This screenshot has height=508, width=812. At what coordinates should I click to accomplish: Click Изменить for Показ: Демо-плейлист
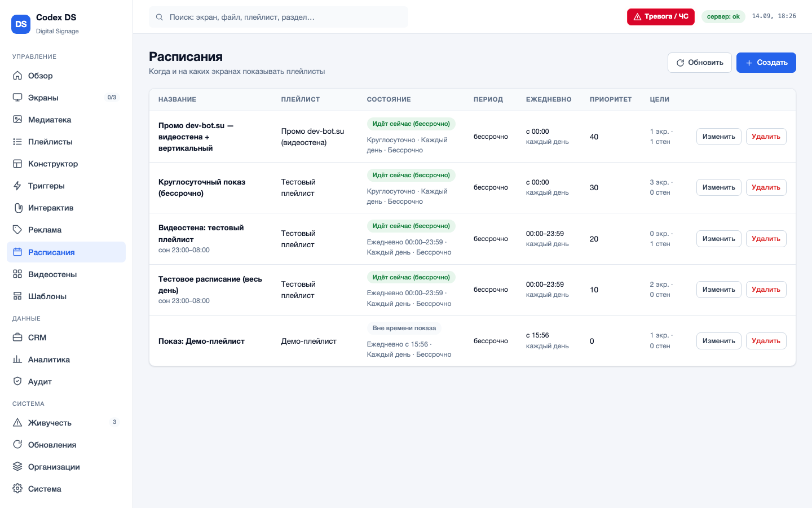click(719, 341)
